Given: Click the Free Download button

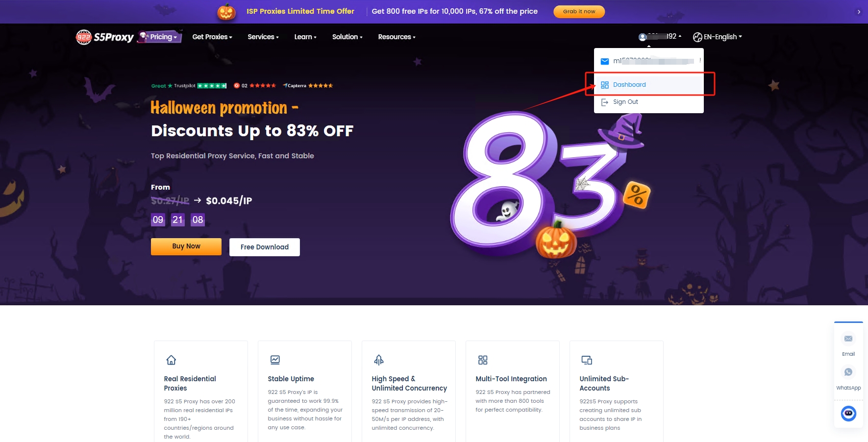Looking at the screenshot, I should pyautogui.click(x=265, y=247).
